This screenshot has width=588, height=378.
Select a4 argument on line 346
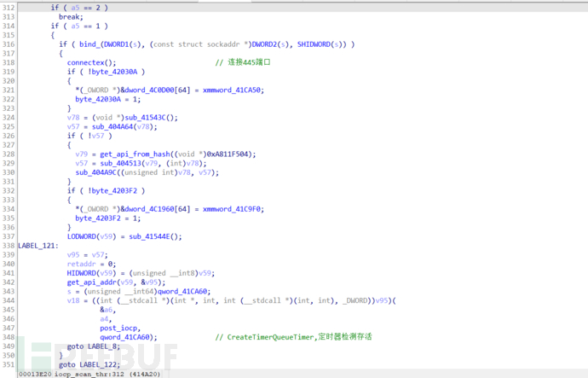104,319
